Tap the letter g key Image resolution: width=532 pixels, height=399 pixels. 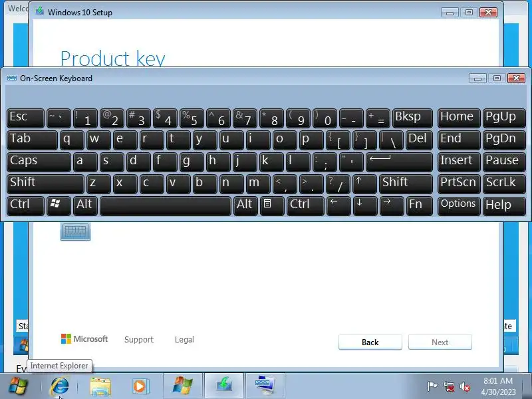coord(192,162)
